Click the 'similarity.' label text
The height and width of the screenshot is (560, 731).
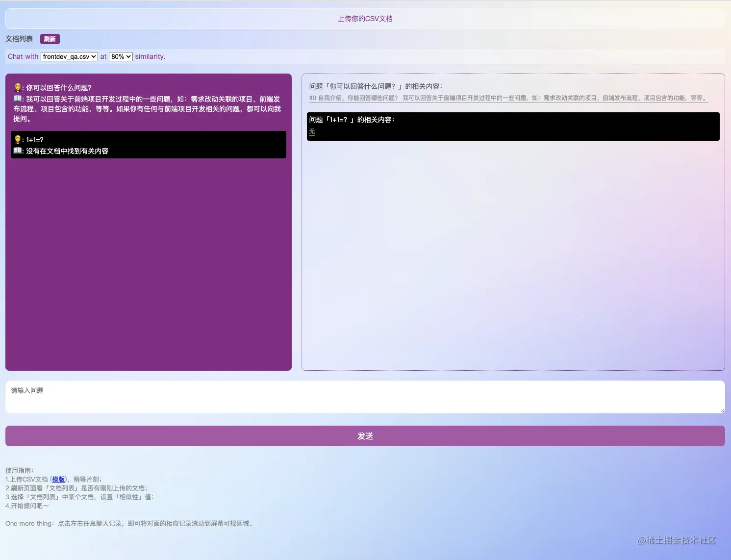pos(150,56)
